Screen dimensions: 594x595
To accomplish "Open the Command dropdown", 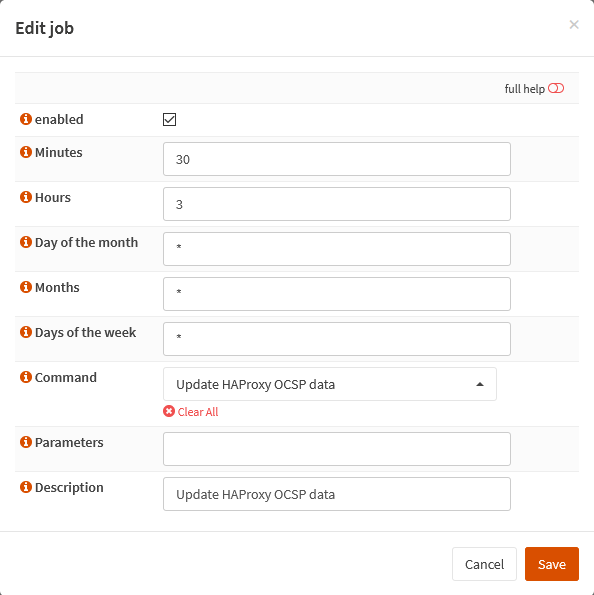I will [329, 384].
